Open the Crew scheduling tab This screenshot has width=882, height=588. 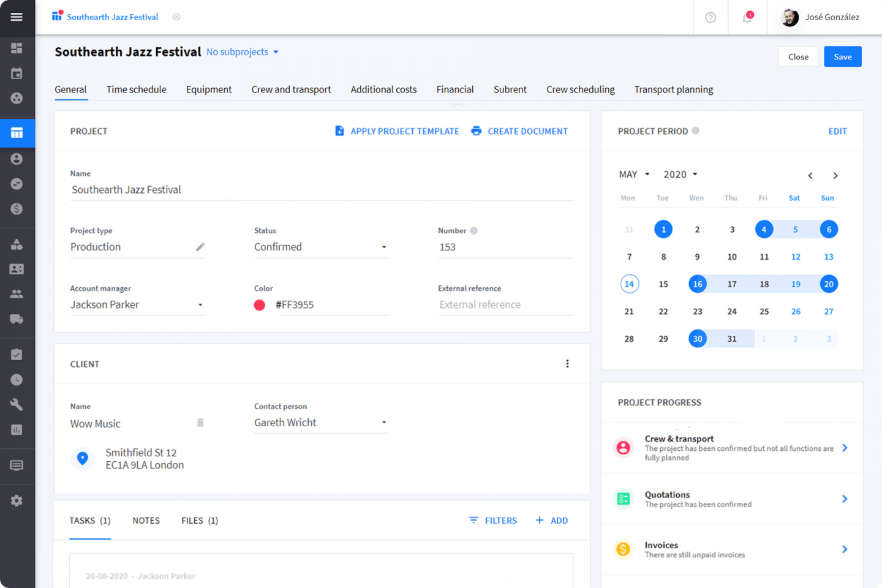pyautogui.click(x=580, y=89)
